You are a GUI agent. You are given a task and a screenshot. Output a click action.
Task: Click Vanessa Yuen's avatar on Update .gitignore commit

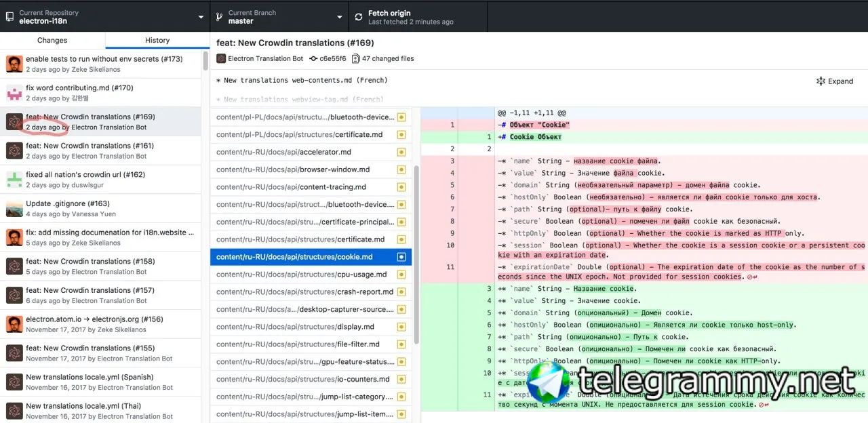click(x=14, y=208)
